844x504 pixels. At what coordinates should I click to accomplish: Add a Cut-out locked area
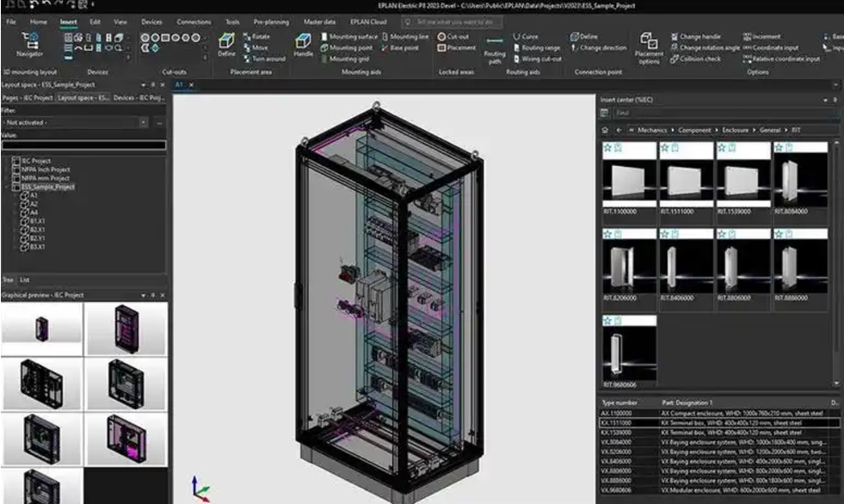(453, 37)
